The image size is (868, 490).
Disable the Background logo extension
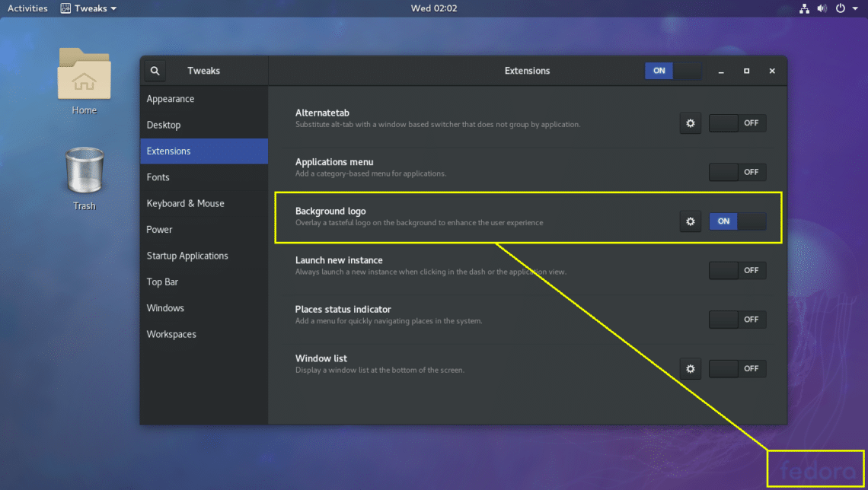(736, 221)
